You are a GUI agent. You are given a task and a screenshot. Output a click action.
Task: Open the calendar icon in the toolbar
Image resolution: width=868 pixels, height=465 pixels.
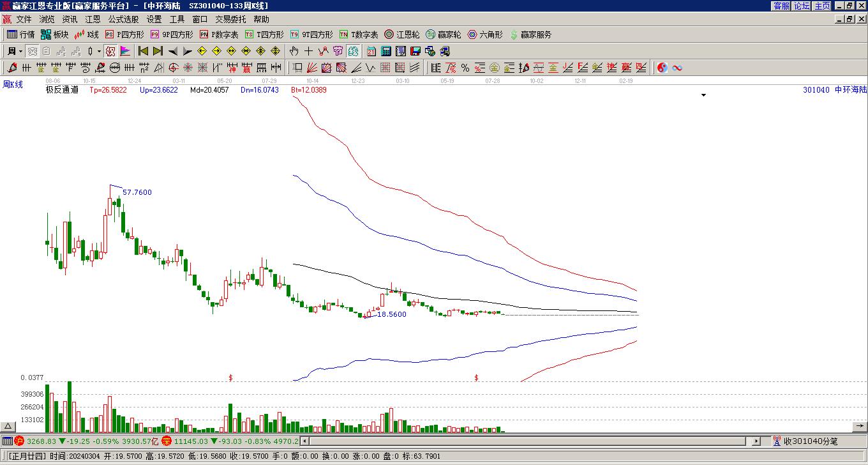click(x=371, y=51)
